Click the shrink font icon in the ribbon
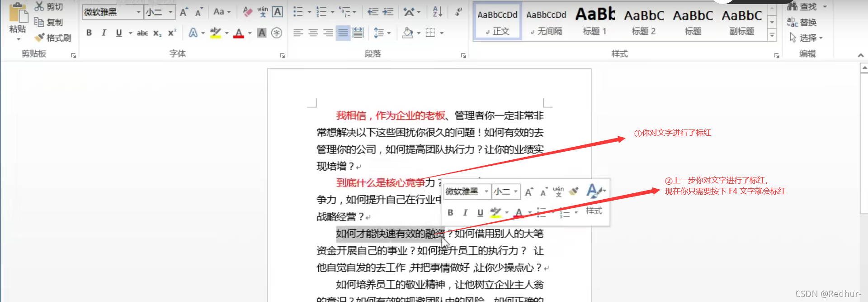 [x=199, y=12]
